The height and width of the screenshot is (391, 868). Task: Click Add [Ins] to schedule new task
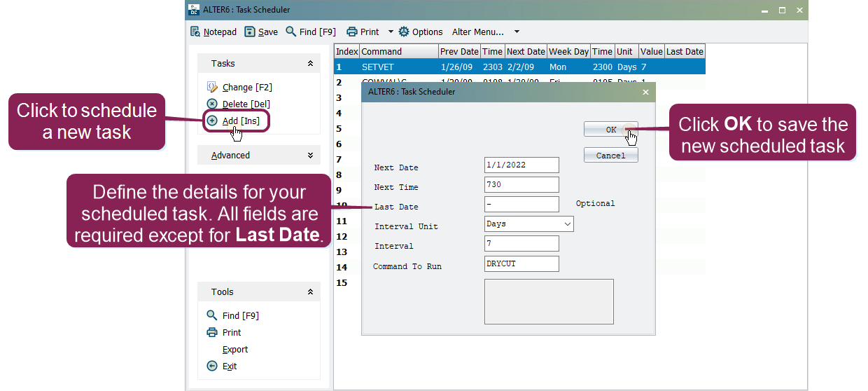pyautogui.click(x=240, y=121)
